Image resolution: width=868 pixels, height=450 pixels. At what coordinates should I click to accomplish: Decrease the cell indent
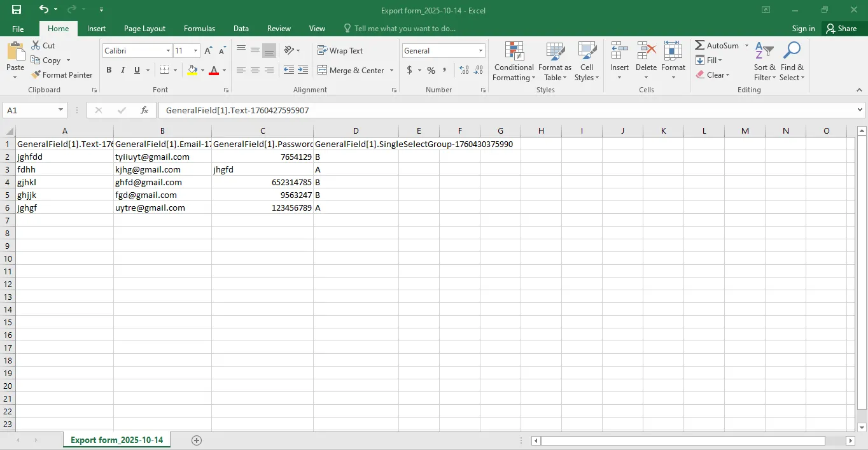coord(289,70)
